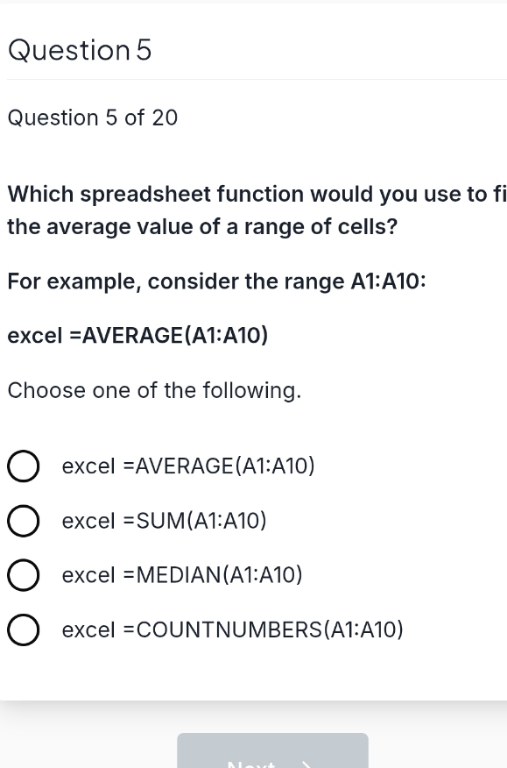Click the arrow icon on Next button

pos(306,764)
